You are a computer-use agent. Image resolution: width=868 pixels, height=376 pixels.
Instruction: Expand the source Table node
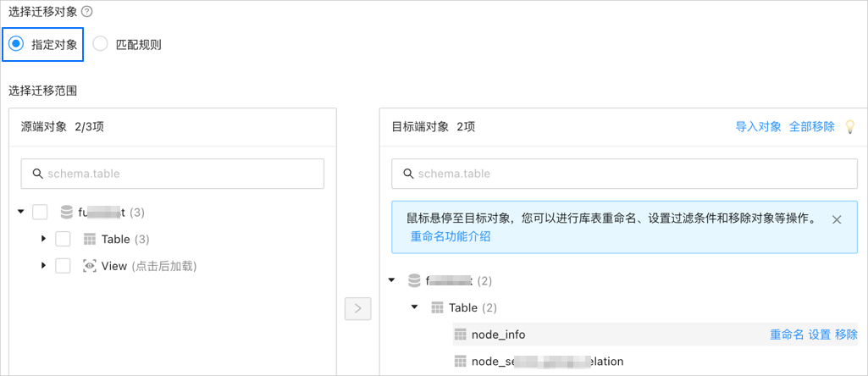pyautogui.click(x=43, y=239)
